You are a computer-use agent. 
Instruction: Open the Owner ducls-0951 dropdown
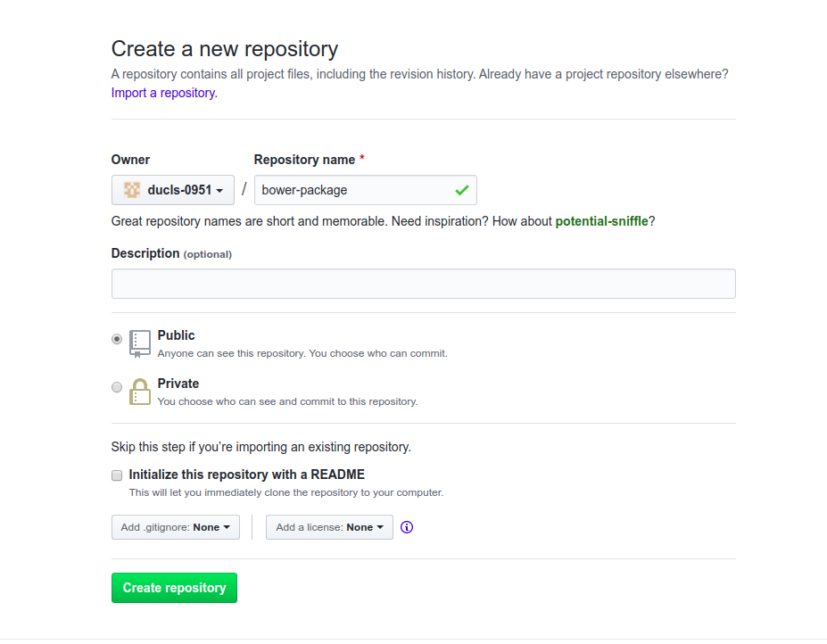pyautogui.click(x=173, y=190)
